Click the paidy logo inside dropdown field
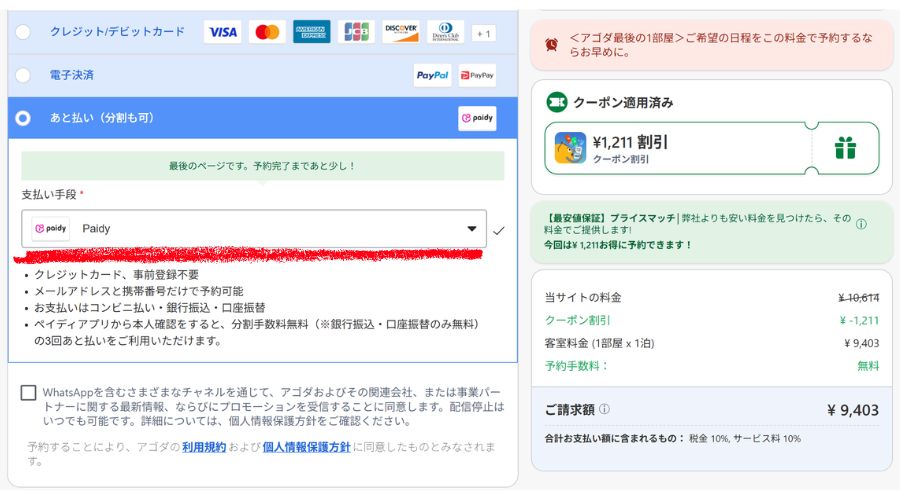 click(51, 228)
